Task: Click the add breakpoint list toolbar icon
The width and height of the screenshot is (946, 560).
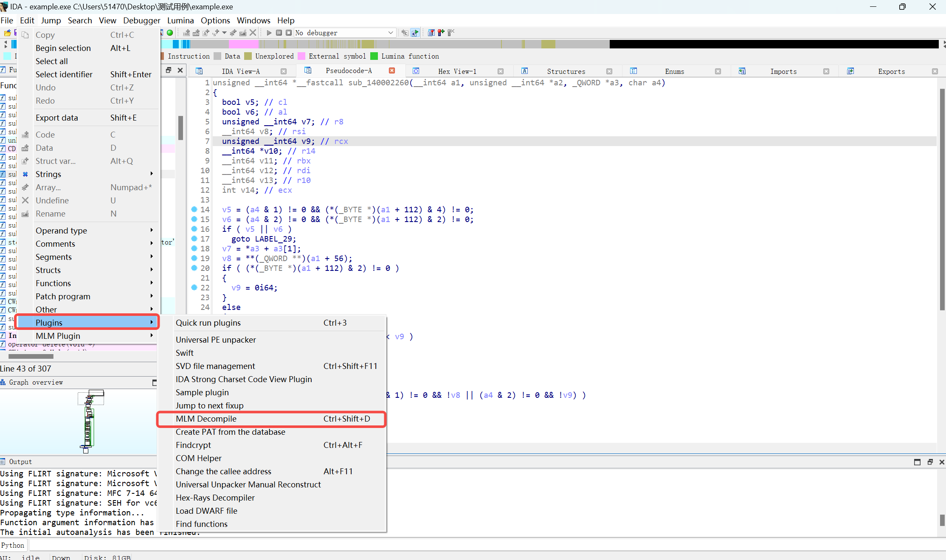Action: (431, 33)
